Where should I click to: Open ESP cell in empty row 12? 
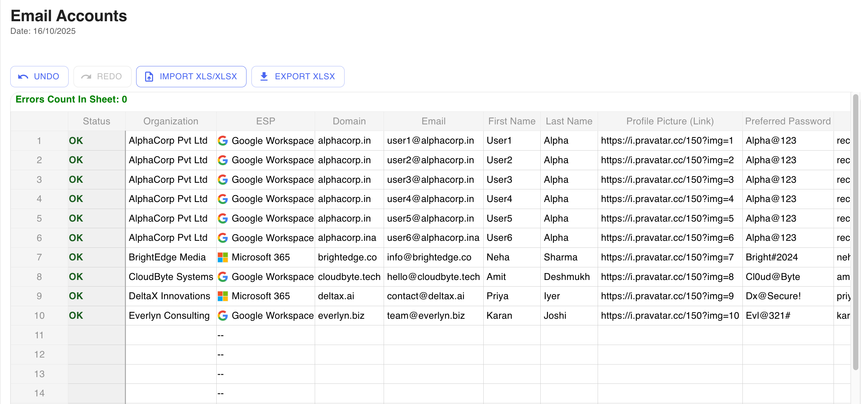click(265, 355)
